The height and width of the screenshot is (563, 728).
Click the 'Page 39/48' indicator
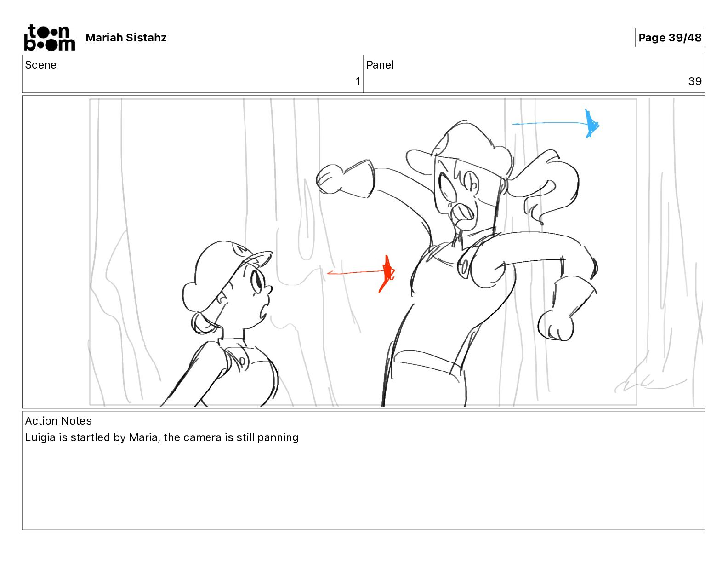pos(670,38)
